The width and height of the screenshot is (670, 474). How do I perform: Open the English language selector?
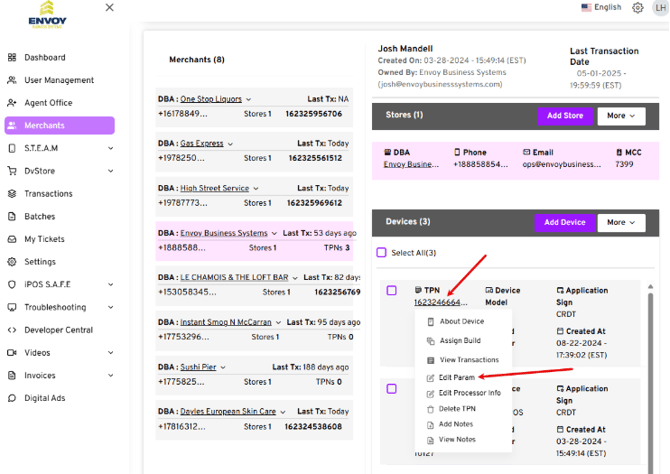[x=601, y=7]
